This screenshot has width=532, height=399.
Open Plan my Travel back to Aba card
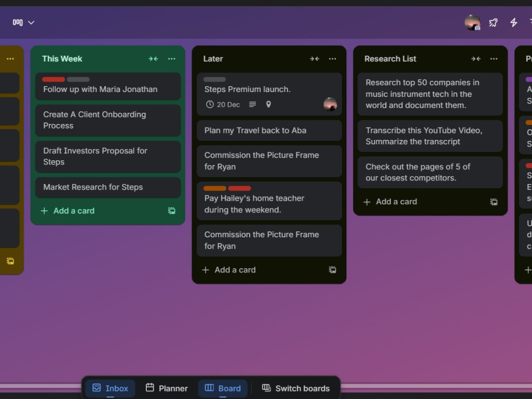click(269, 131)
